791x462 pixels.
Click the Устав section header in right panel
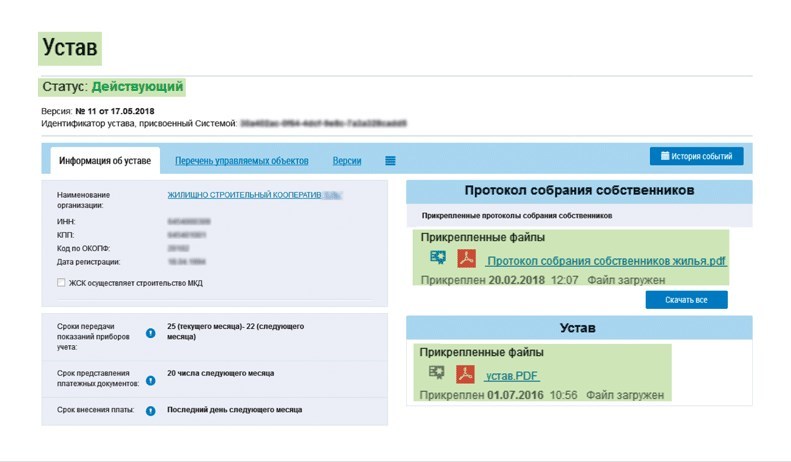pos(579,327)
